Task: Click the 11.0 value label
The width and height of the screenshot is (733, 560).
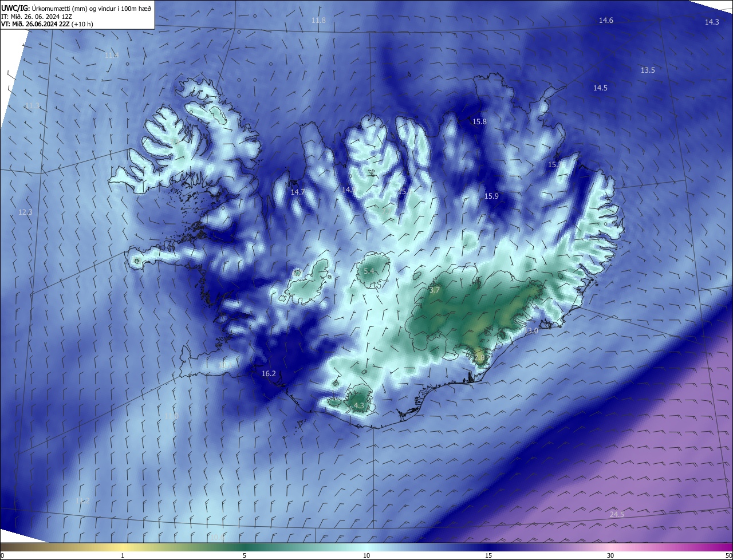Action: pyautogui.click(x=171, y=416)
